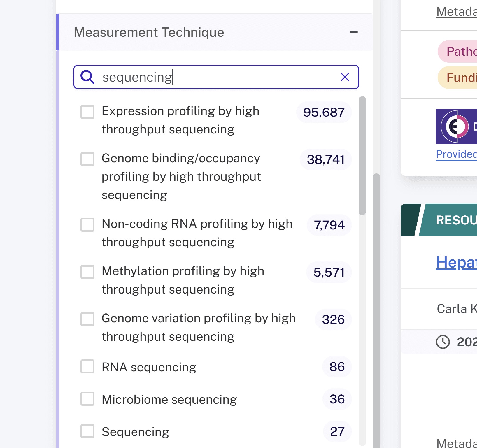
Task: Check Genome variation profiling checkbox
Action: [x=87, y=319]
